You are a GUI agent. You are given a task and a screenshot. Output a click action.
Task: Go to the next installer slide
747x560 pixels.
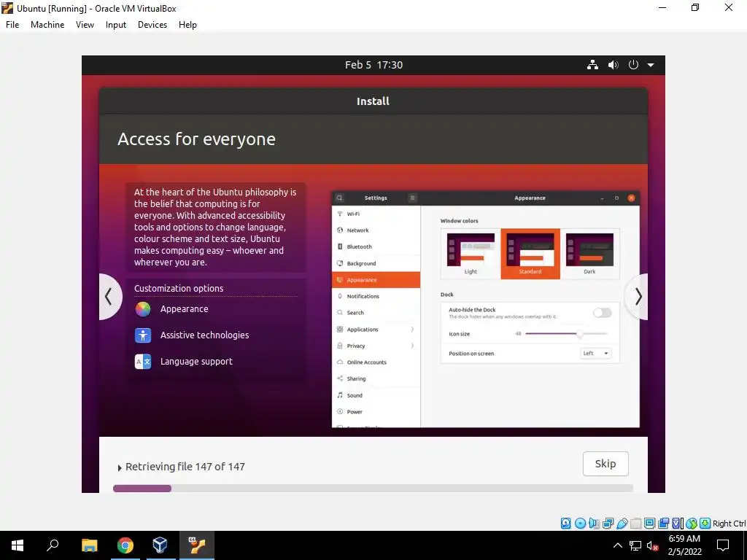click(638, 296)
